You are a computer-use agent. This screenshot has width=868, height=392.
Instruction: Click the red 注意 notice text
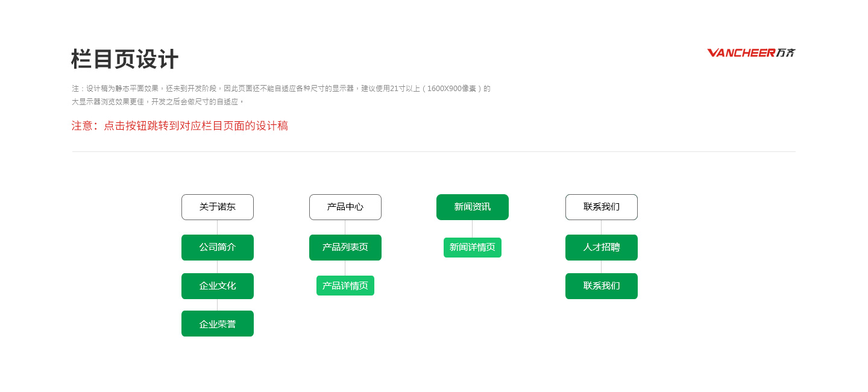click(x=180, y=126)
